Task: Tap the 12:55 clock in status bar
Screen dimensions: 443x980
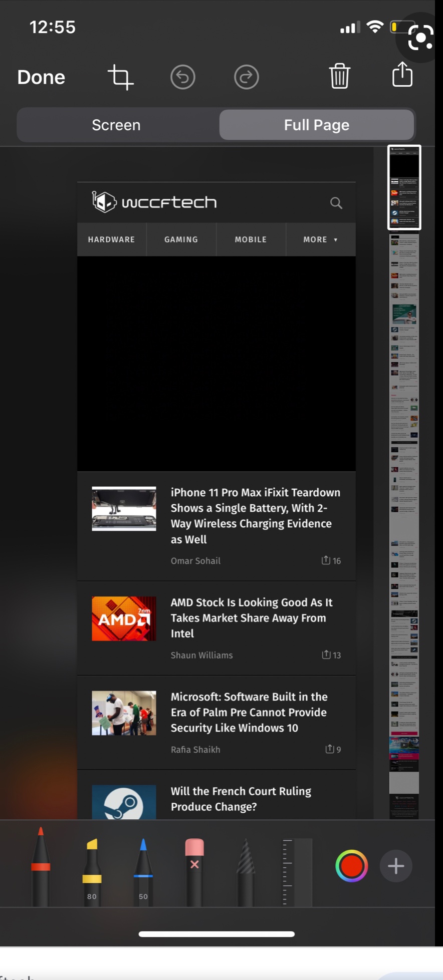Action: [x=53, y=27]
